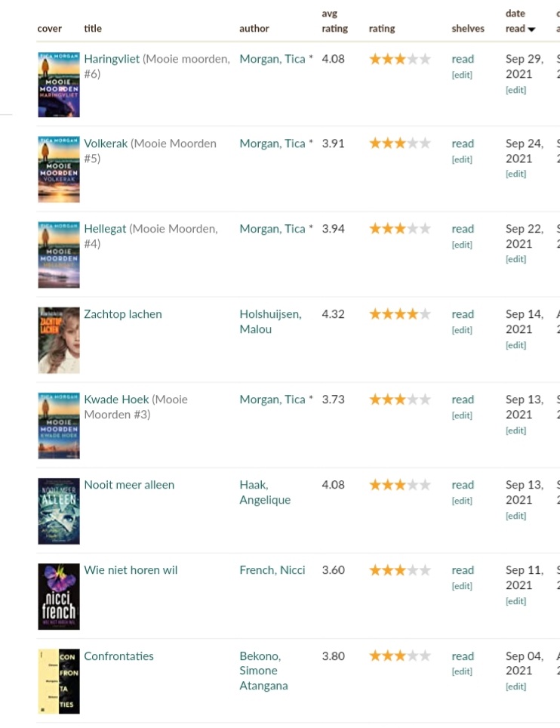Edit date read for Hellegat

click(516, 259)
